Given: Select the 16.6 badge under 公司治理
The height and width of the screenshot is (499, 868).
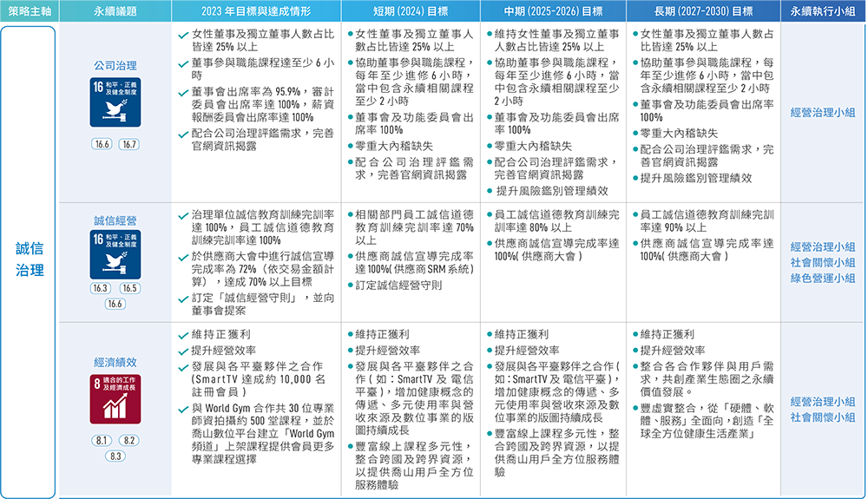Looking at the screenshot, I should point(101,144).
